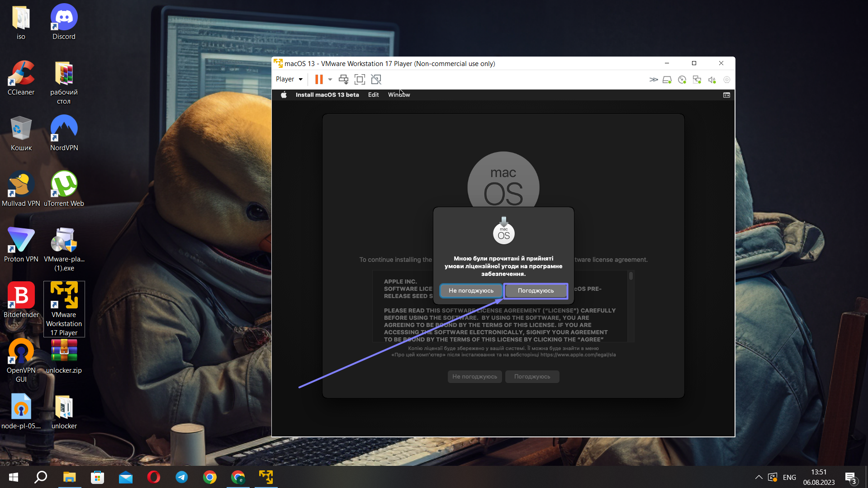Click the orange Pause VM button
868x488 pixels.
319,80
